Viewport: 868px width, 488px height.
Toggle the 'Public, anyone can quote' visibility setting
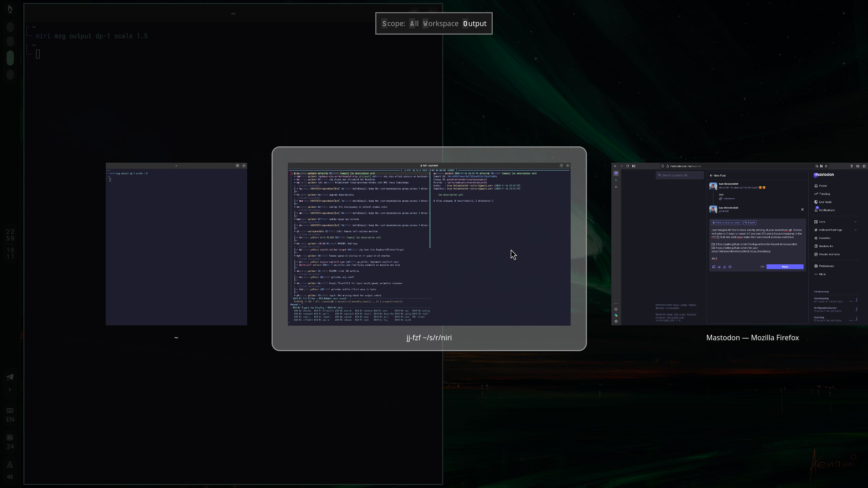pos(726,223)
